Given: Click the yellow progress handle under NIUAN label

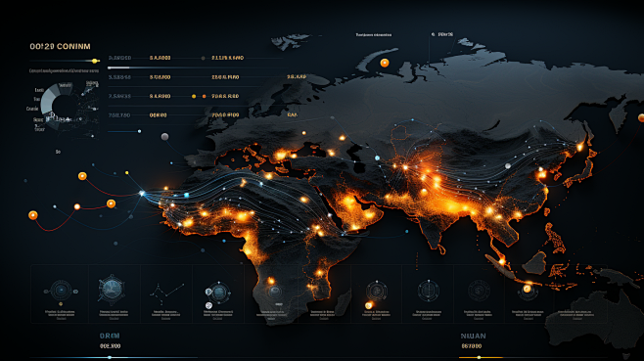Looking at the screenshot, I should [x=479, y=358].
